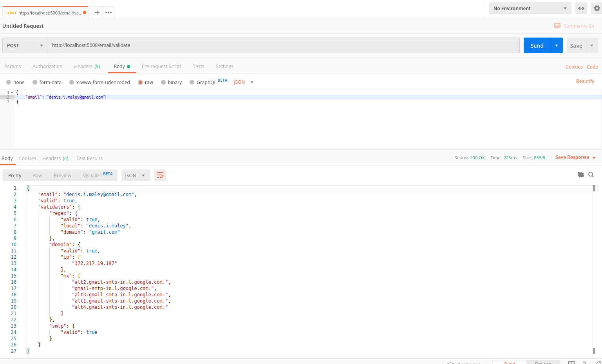Open a new request tab with plus icon
This screenshot has width=602, height=364.
[96, 12]
